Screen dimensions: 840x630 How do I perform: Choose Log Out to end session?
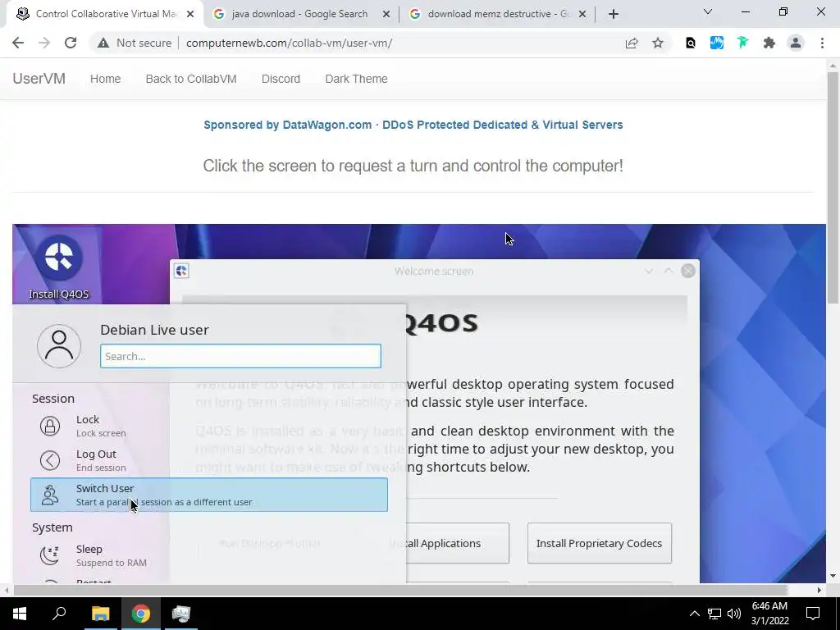point(209,460)
